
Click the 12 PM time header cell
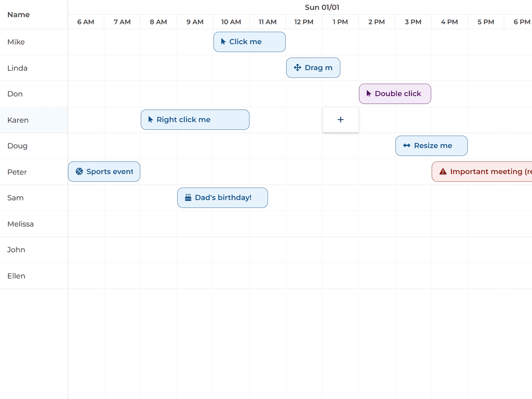coord(303,22)
